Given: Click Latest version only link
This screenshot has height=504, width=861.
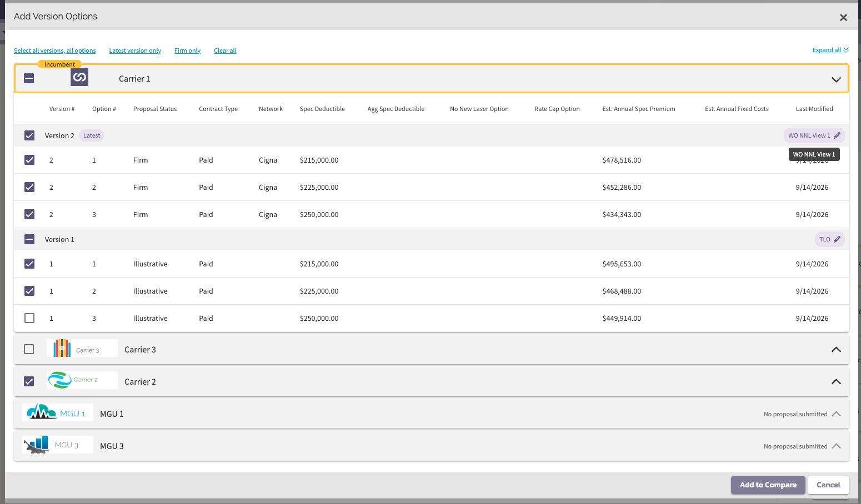Looking at the screenshot, I should [135, 51].
